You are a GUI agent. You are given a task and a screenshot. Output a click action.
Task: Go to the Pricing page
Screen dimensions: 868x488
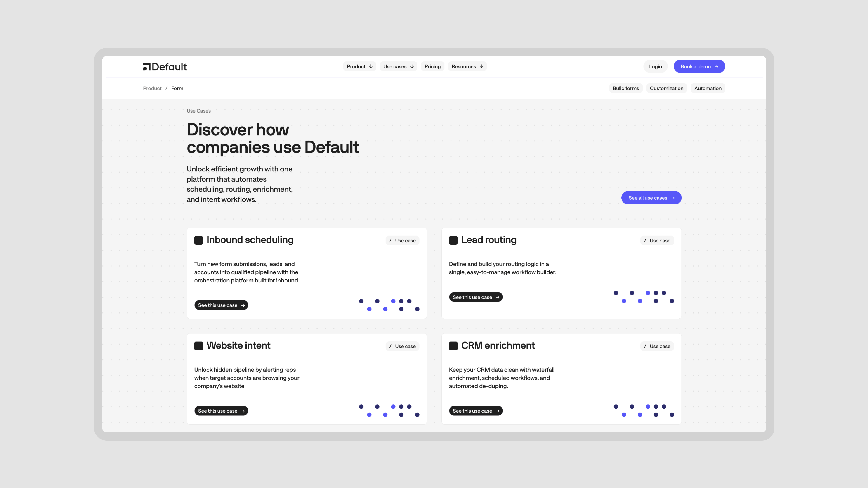[x=432, y=66]
